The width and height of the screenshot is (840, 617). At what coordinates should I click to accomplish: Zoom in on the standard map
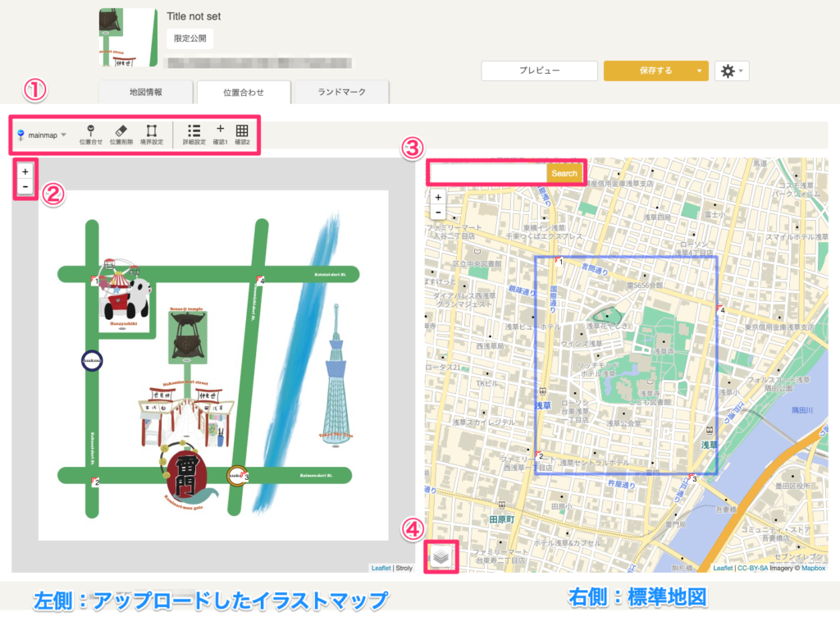point(439,198)
